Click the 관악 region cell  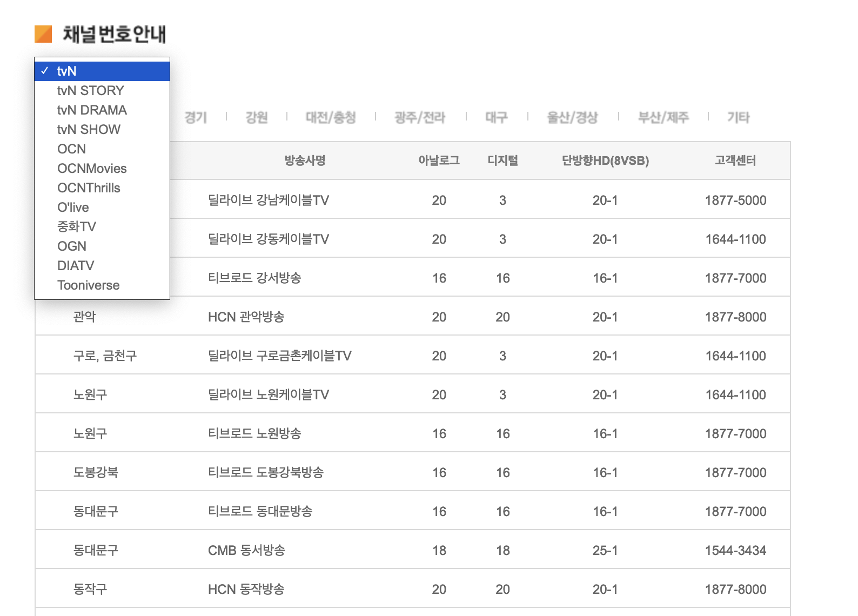tap(84, 317)
